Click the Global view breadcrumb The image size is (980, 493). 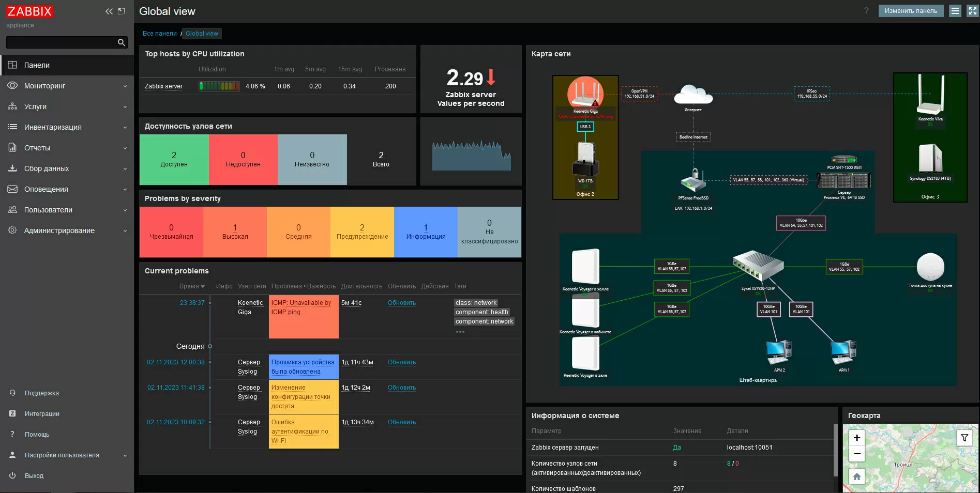202,34
